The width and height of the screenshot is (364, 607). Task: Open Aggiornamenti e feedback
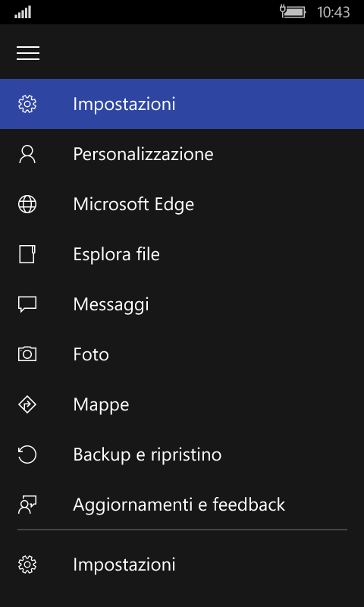tap(182, 505)
